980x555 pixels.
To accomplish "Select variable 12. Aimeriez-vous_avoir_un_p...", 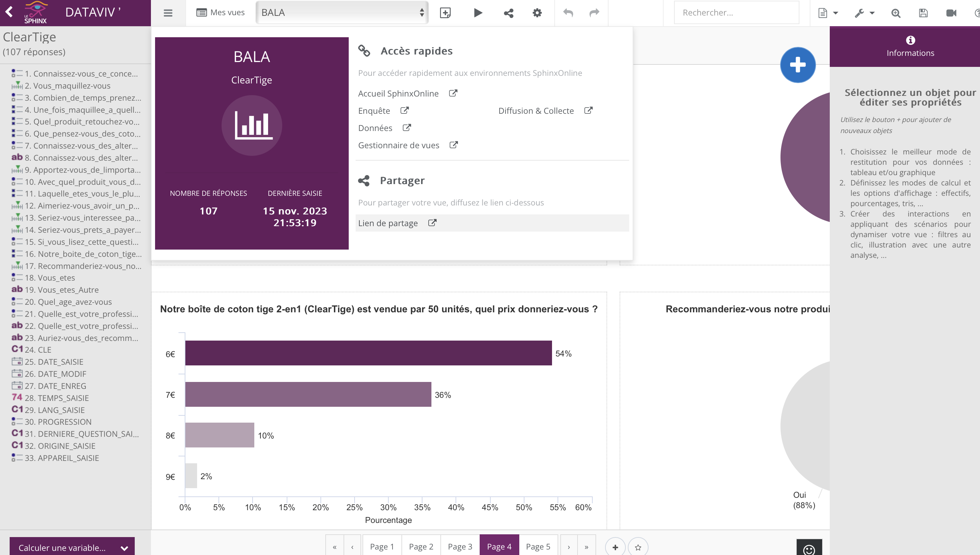I will point(76,205).
